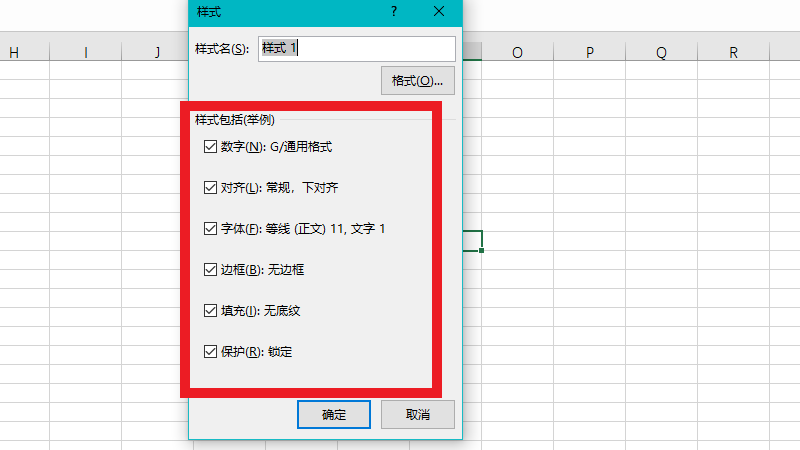The width and height of the screenshot is (800, 450).
Task: Close the 样式 dialog with the X
Action: tap(439, 12)
